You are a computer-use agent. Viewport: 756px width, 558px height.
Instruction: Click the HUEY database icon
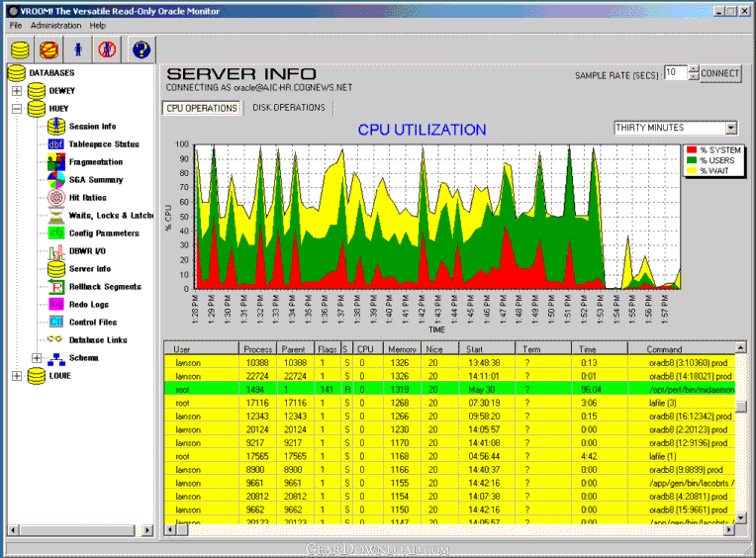pos(37,109)
